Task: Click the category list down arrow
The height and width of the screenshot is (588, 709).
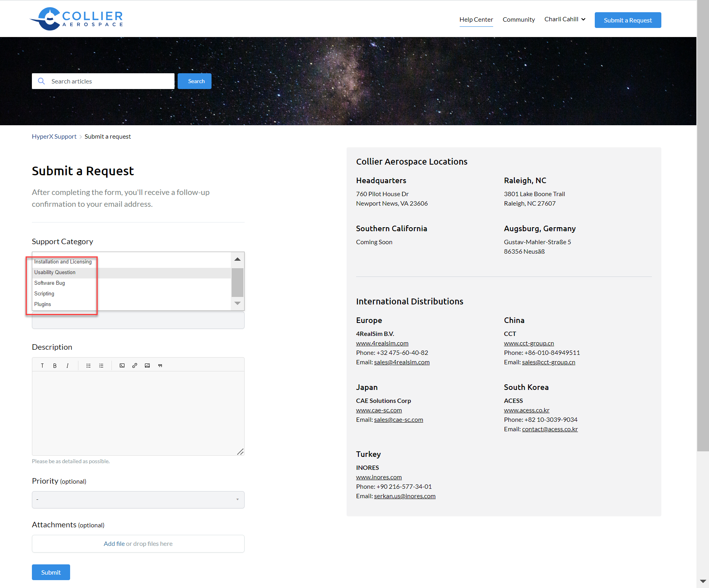Action: (238, 303)
